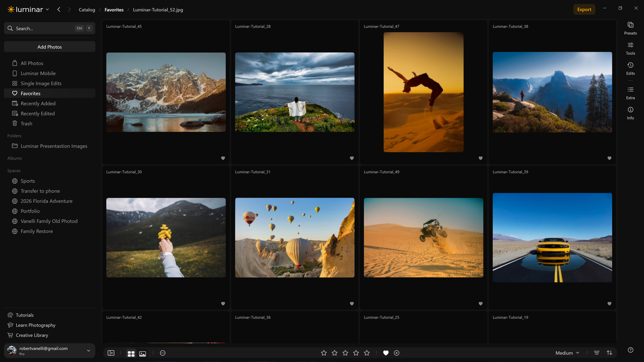Toggle heart on Luminar-Tutorial_28
This screenshot has height=362, width=644.
pyautogui.click(x=352, y=158)
